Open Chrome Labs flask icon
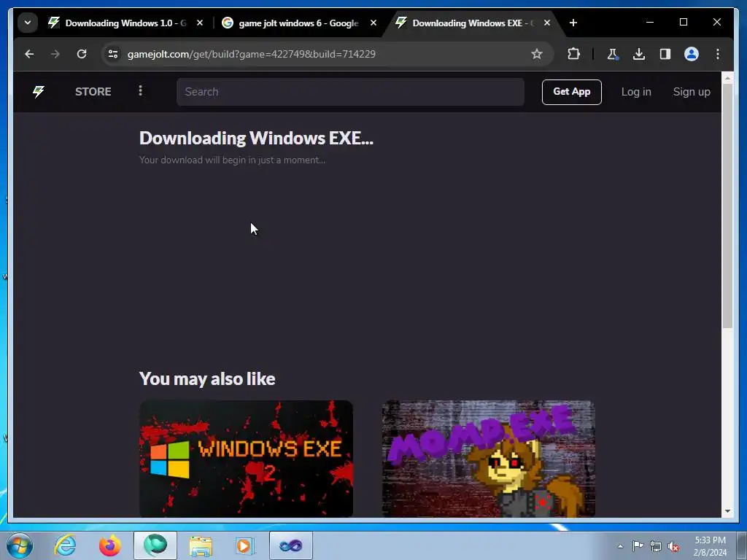 (613, 54)
